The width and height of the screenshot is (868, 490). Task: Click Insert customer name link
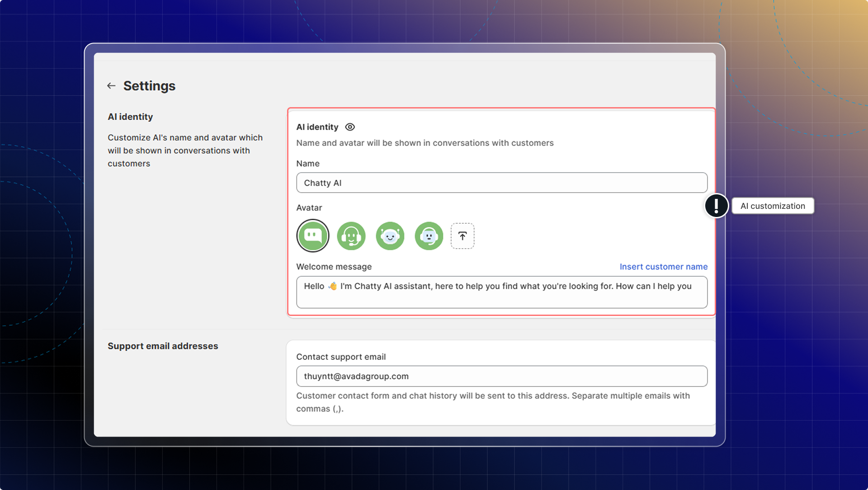[x=663, y=267]
